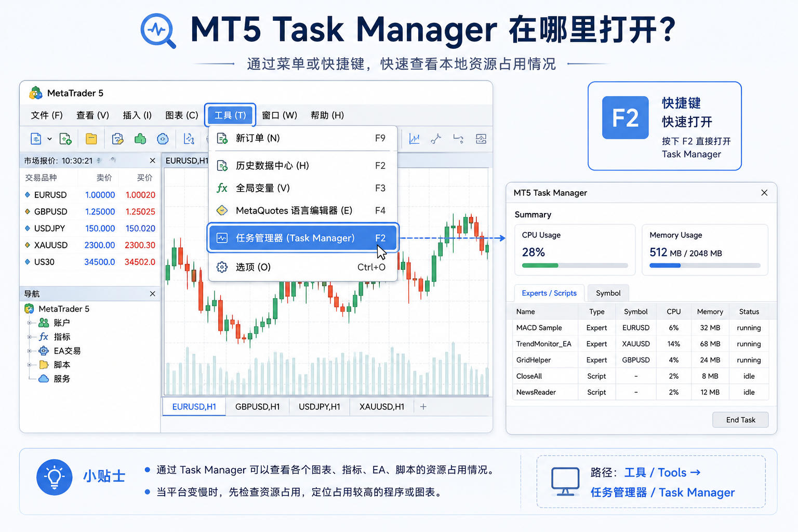This screenshot has height=532, width=798.
Task: Sort by the CPU column header
Action: (x=674, y=312)
